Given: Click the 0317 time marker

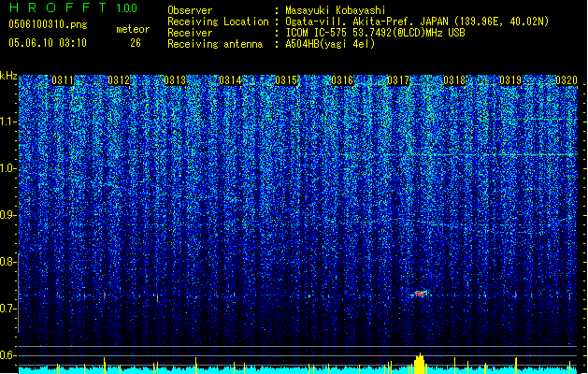Looking at the screenshot, I should click(398, 80).
